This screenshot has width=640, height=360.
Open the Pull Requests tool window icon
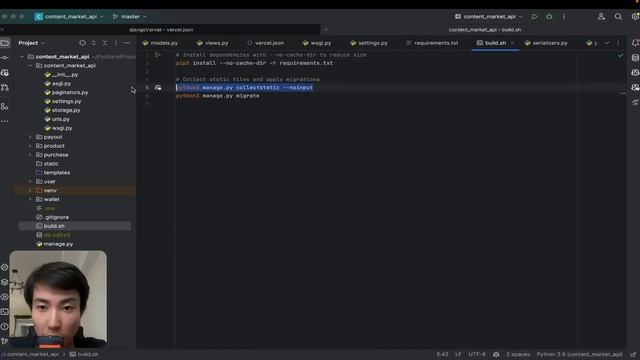(5, 87)
